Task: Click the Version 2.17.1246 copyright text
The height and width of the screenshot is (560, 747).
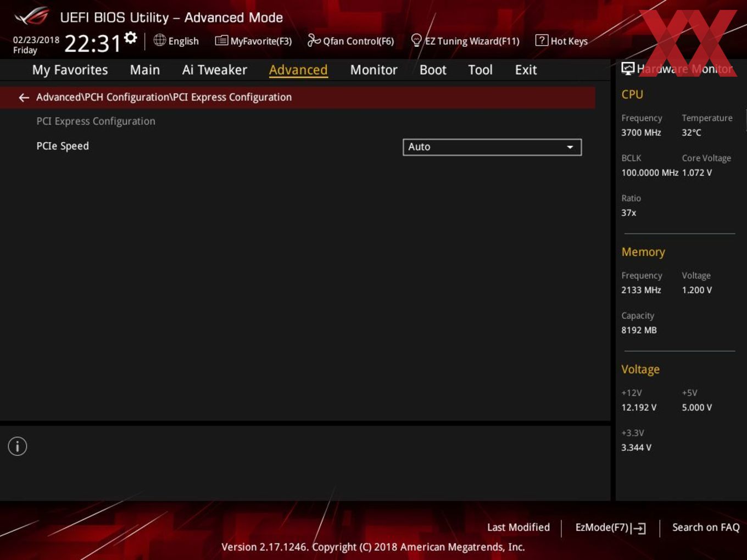Action: coord(373,547)
